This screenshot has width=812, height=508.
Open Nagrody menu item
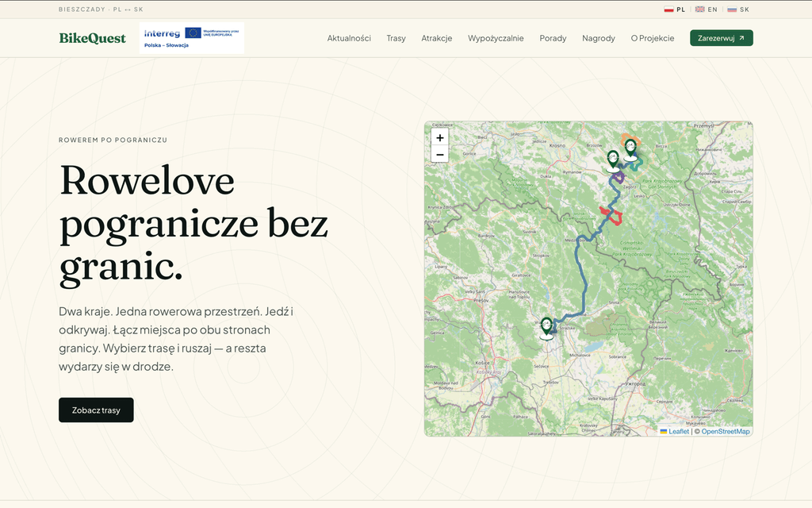(599, 38)
